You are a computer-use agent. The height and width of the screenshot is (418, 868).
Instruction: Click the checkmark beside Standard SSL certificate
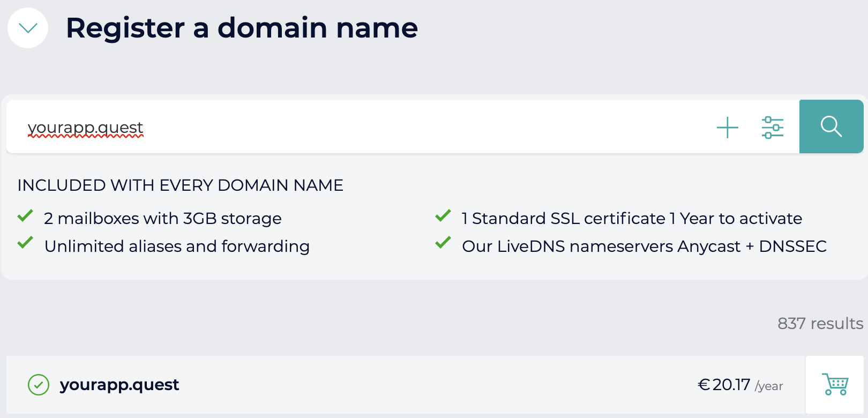[x=443, y=216]
